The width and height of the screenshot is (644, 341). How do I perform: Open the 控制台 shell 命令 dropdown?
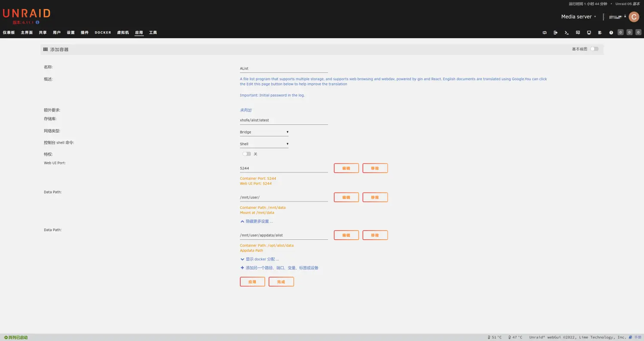pos(264,144)
